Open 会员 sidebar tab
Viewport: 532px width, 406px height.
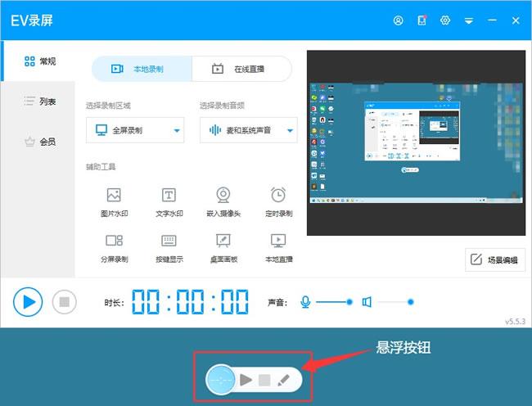tap(39, 142)
